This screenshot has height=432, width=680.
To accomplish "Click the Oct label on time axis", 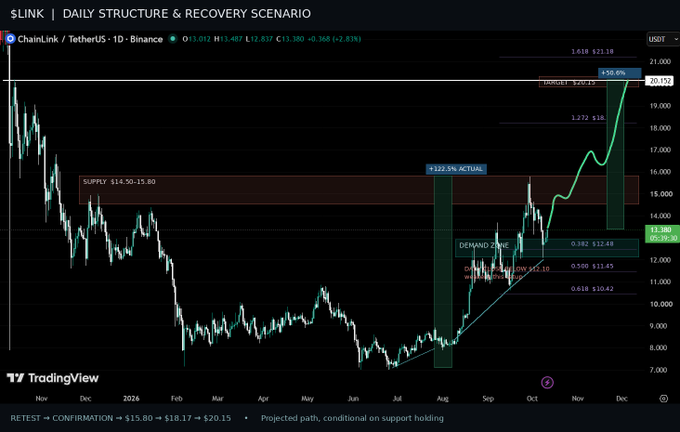I will (x=532, y=398).
